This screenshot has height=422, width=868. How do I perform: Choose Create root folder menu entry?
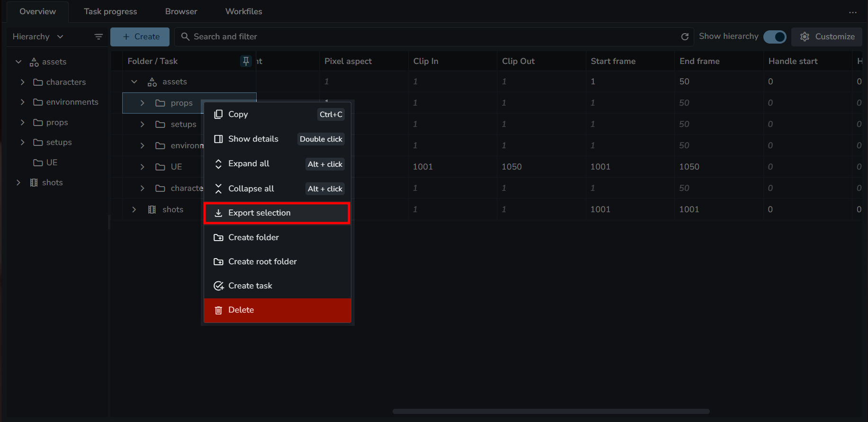[x=277, y=261]
